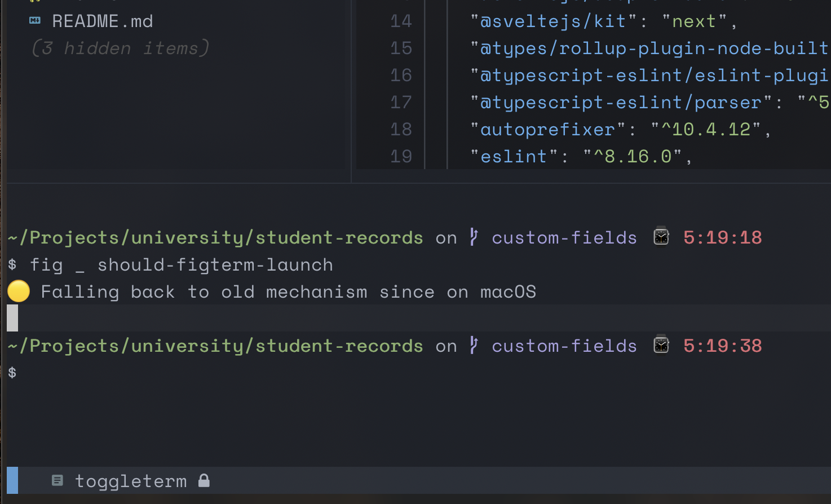Image resolution: width=831 pixels, height=504 pixels.
Task: Expand the README.md entry in the explorer
Action: click(102, 21)
